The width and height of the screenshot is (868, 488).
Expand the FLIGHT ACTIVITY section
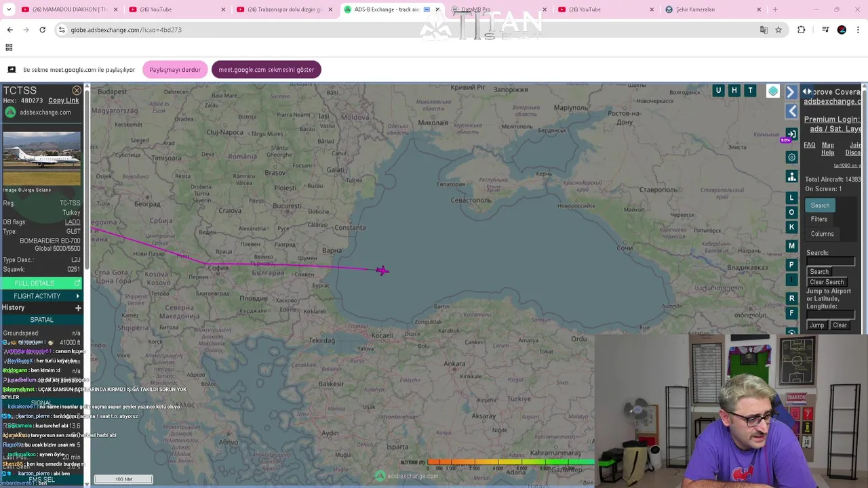click(x=41, y=296)
